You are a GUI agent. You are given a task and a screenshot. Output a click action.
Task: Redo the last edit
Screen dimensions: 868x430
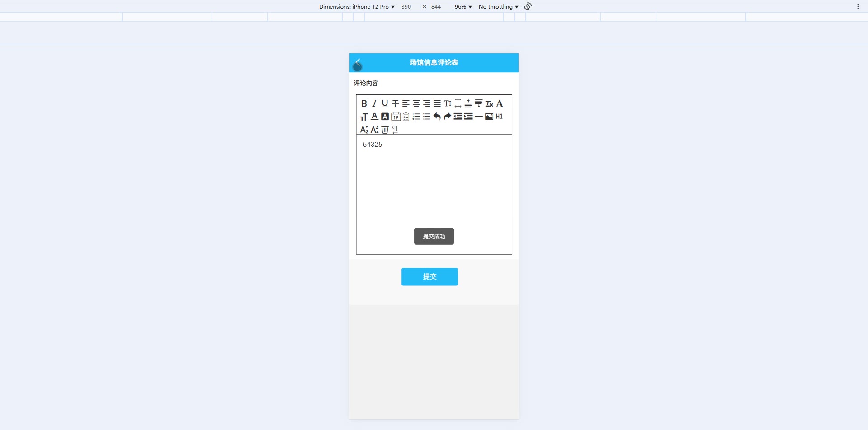coord(447,117)
